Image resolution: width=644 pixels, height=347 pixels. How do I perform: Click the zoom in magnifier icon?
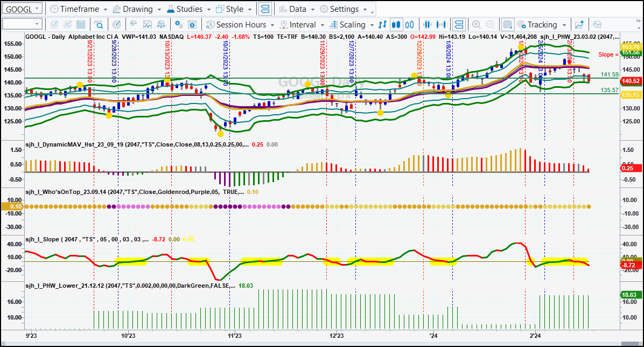click(477, 25)
